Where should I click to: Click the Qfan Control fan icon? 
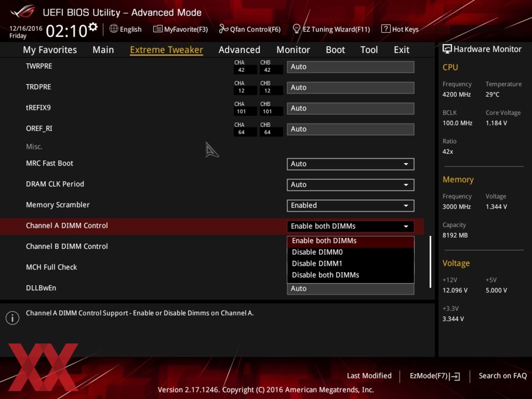coord(223,29)
